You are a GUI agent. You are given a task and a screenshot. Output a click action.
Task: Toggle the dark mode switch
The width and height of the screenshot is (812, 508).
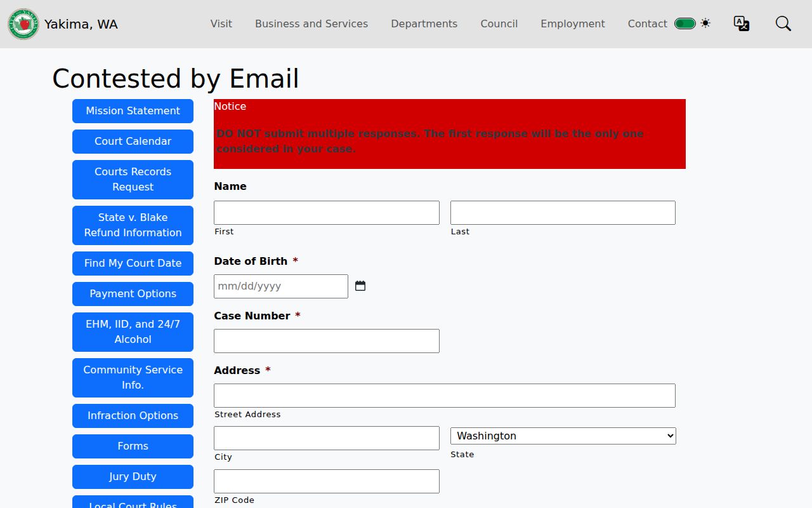[x=685, y=23]
